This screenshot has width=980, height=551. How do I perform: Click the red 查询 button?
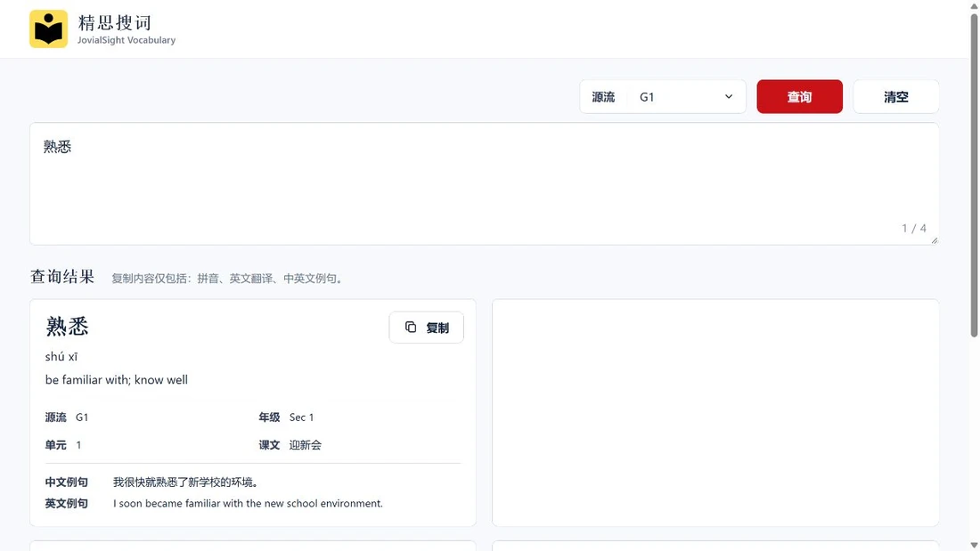click(799, 97)
